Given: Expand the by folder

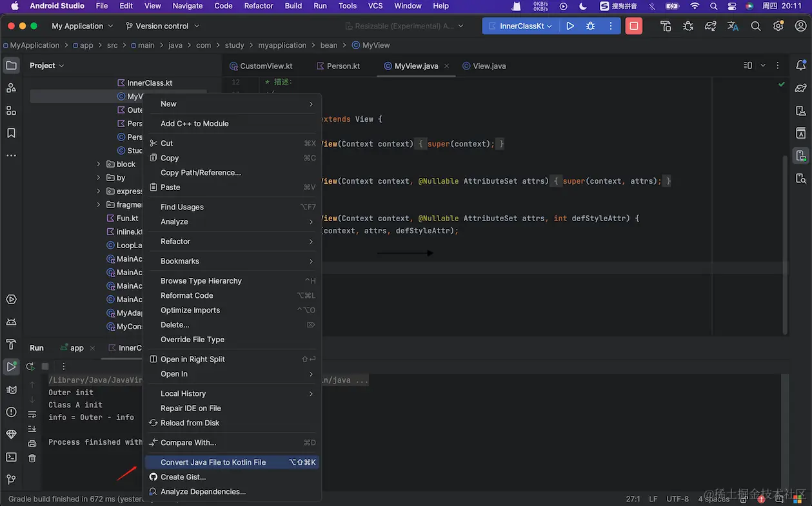Looking at the screenshot, I should [x=99, y=178].
